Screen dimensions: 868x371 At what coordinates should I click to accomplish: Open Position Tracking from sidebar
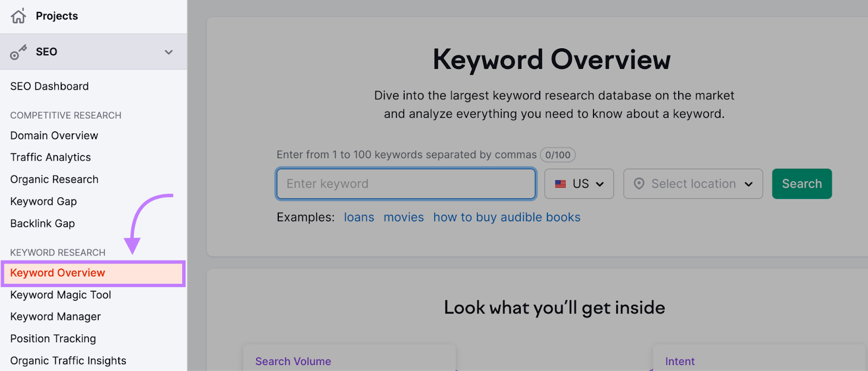[x=53, y=338]
